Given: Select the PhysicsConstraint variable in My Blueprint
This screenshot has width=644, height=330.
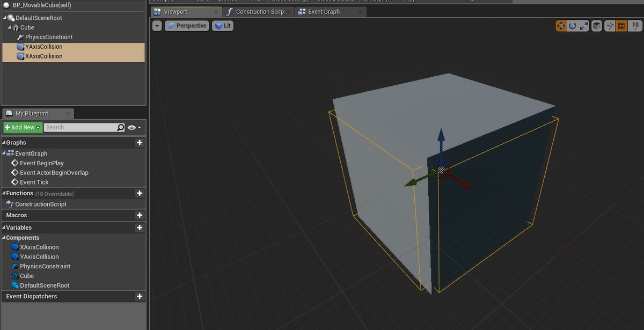Looking at the screenshot, I should point(45,267).
